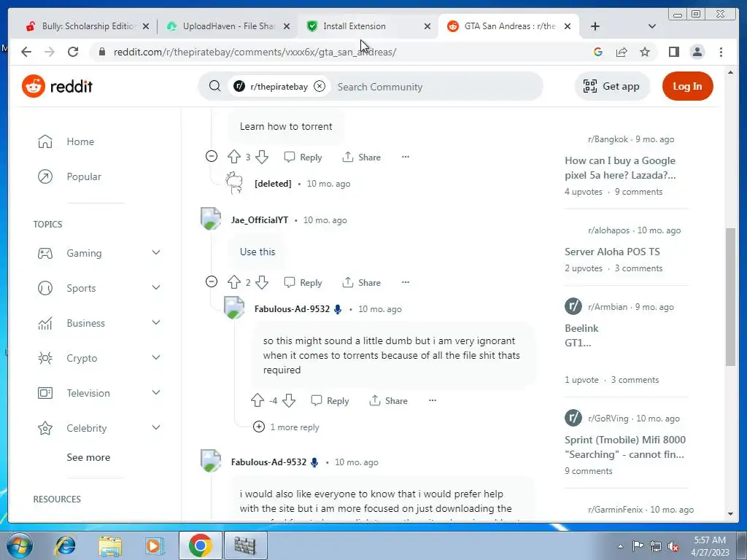Reply to Jae_OfficialYT's comment

click(x=303, y=282)
